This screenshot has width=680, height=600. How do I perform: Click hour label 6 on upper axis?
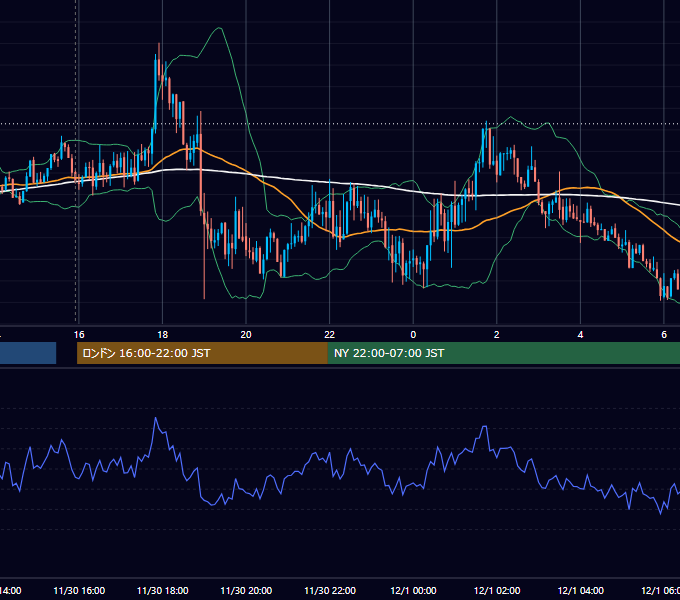664,335
